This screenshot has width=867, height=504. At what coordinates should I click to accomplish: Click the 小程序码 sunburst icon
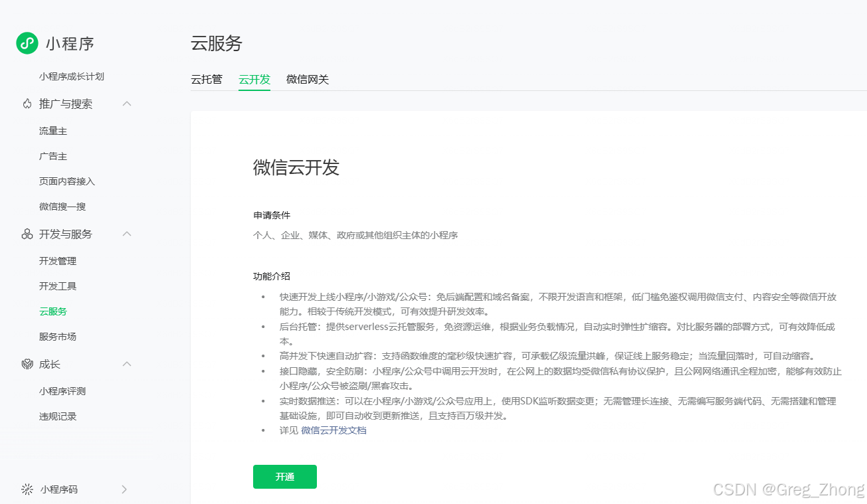click(27, 489)
